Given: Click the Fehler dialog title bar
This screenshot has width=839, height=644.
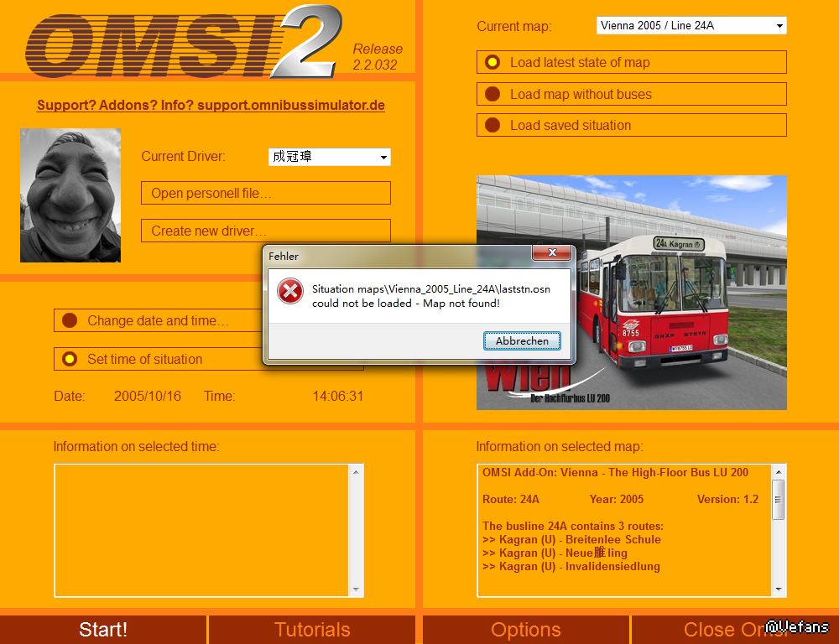Looking at the screenshot, I should pyautogui.click(x=399, y=256).
